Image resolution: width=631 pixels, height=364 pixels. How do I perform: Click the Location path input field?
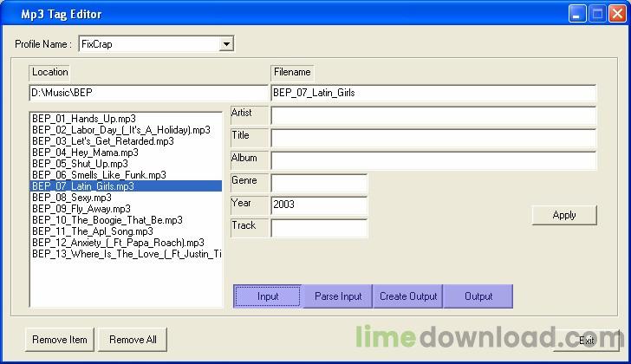(148, 93)
